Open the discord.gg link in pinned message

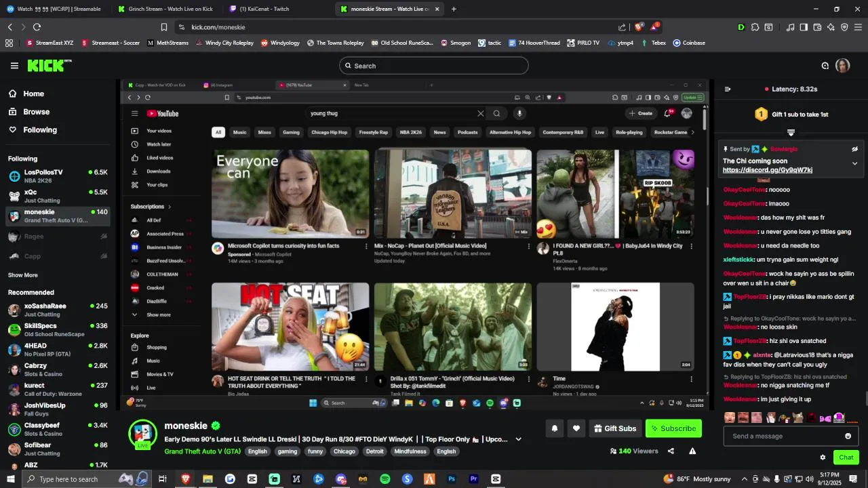[768, 170]
